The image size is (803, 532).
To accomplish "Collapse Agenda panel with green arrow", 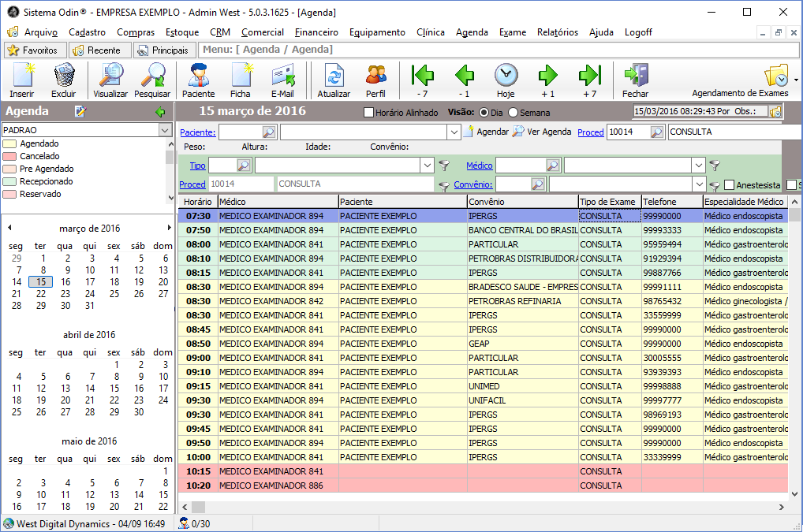I will click(x=160, y=111).
